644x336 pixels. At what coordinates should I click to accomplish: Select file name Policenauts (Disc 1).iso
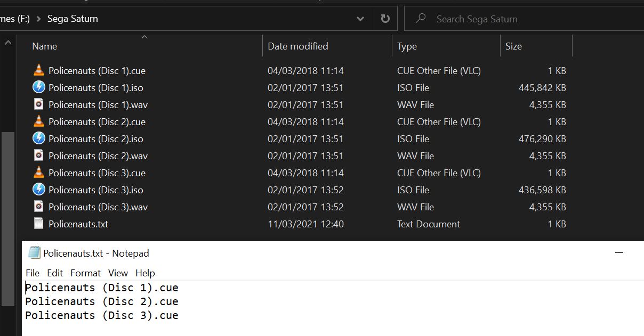pyautogui.click(x=96, y=87)
